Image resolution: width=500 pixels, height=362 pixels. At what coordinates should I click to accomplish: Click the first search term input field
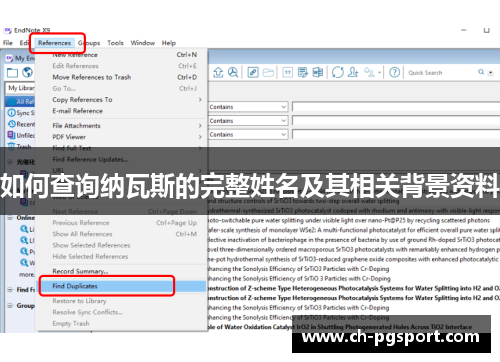pos(396,107)
